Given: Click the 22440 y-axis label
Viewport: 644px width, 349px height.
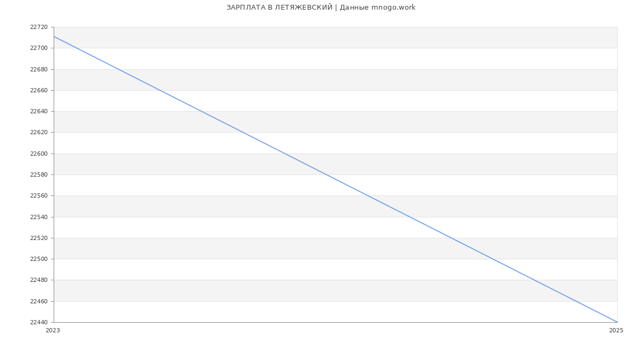Looking at the screenshot, I should point(39,322).
